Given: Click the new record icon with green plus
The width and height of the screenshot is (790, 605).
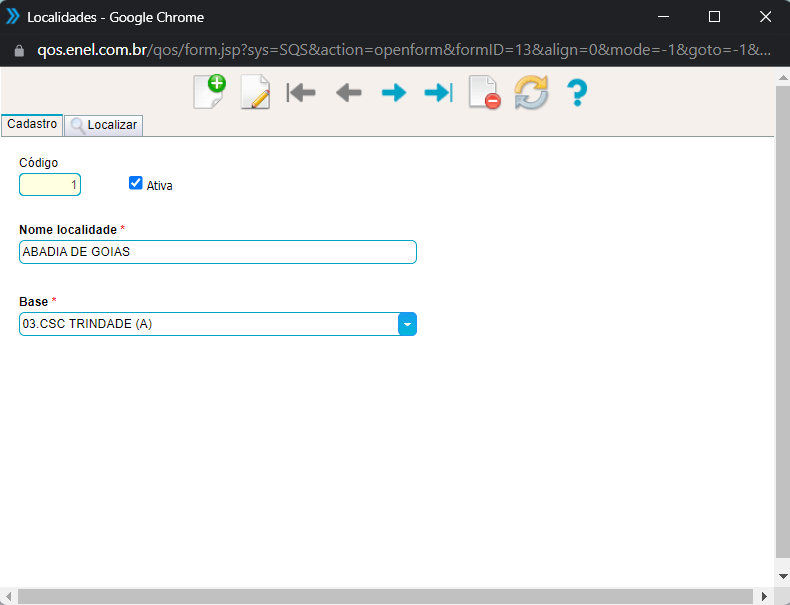Looking at the screenshot, I should [209, 92].
